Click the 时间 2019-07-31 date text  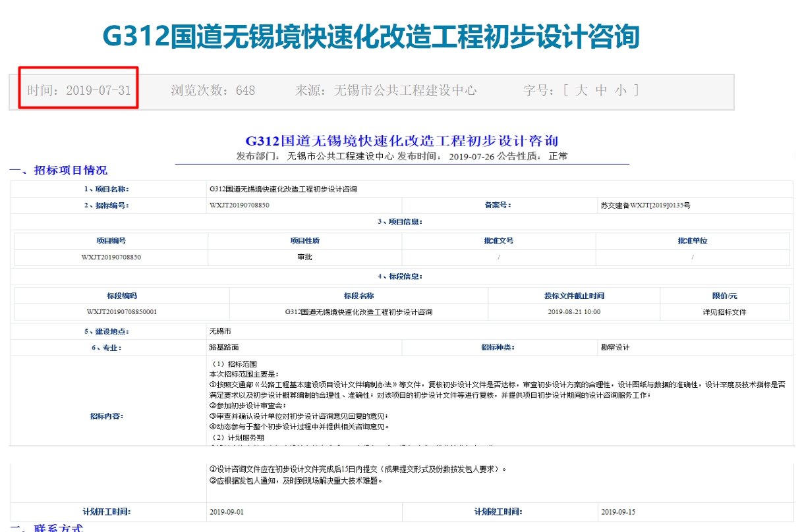tap(79, 91)
